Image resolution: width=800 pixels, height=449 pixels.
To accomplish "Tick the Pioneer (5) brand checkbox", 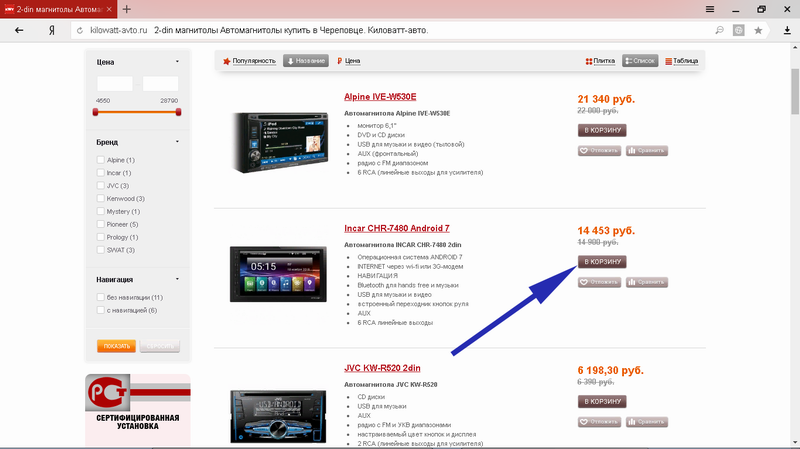I will [101, 224].
